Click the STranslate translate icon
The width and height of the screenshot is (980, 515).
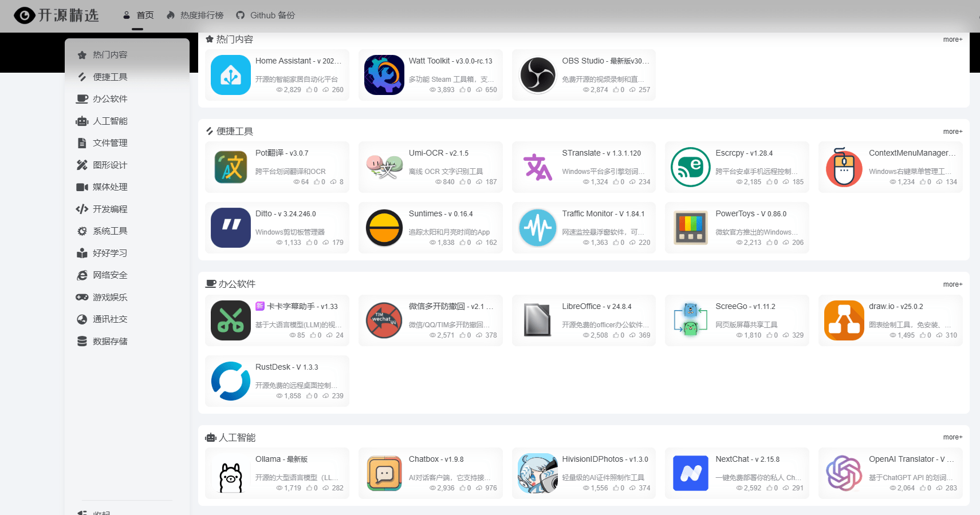(x=537, y=167)
